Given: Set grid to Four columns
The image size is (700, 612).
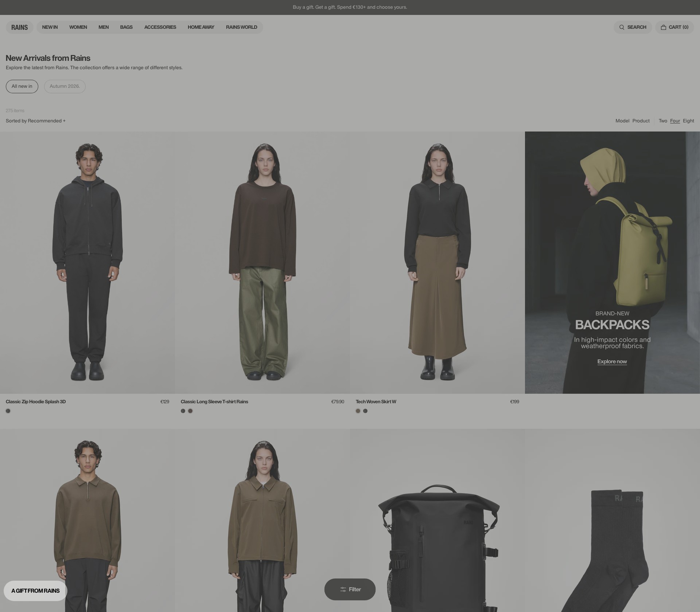Looking at the screenshot, I should coord(675,121).
